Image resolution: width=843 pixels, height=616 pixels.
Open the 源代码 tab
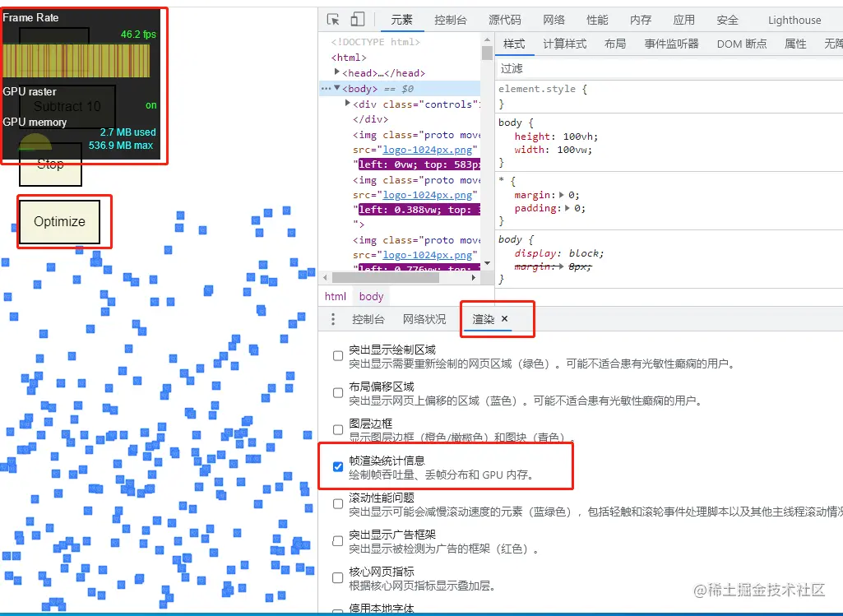(x=505, y=21)
